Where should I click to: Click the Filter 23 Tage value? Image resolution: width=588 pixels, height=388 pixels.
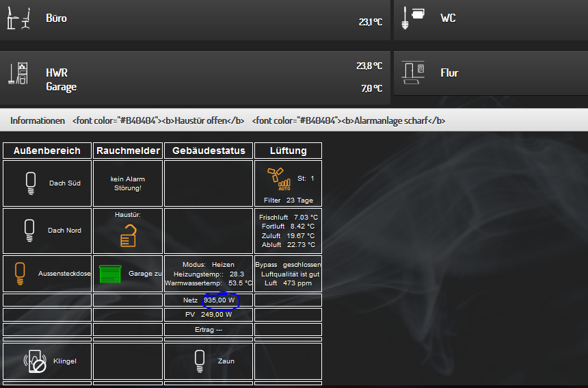288,201
